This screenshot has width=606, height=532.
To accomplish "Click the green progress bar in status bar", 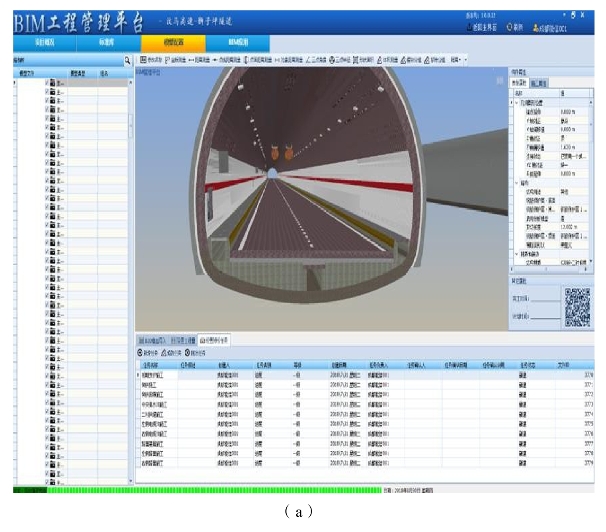I will (214, 490).
